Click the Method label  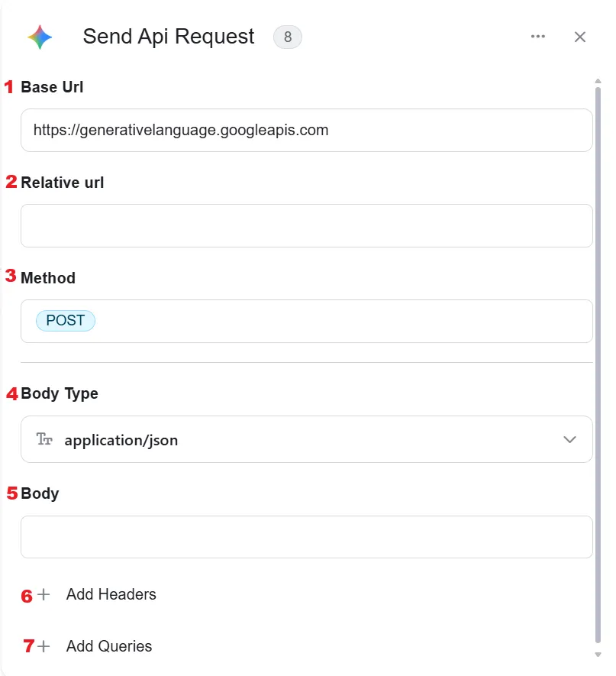48,278
